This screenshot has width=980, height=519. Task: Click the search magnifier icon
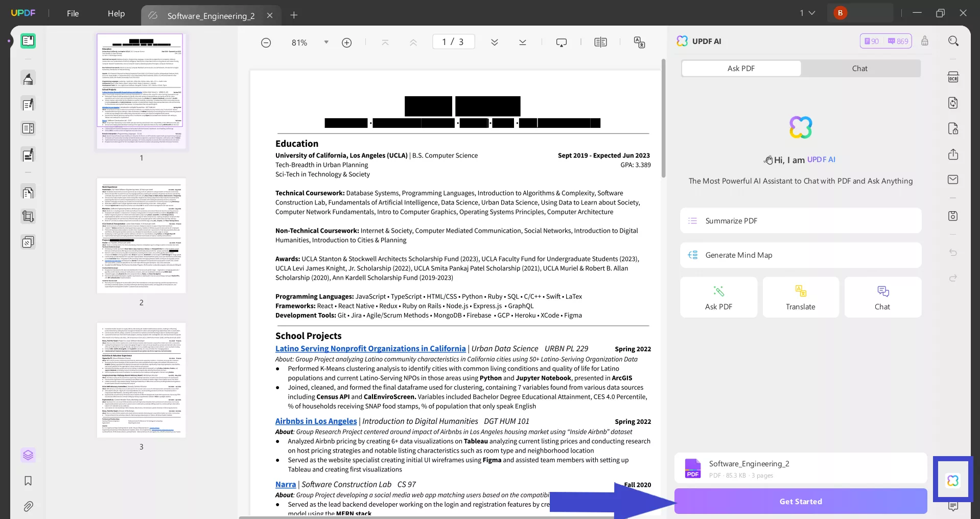click(x=953, y=41)
